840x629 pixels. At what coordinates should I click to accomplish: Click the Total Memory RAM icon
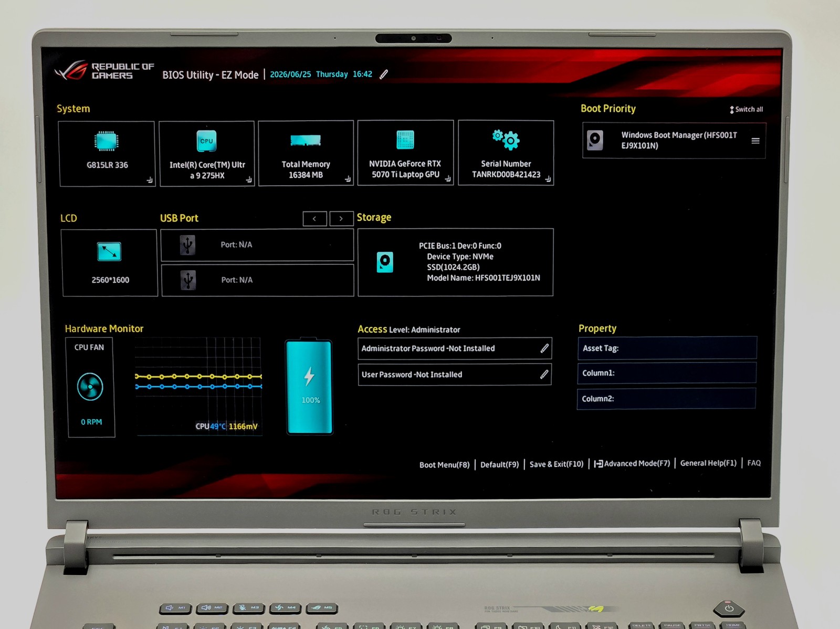(x=306, y=141)
